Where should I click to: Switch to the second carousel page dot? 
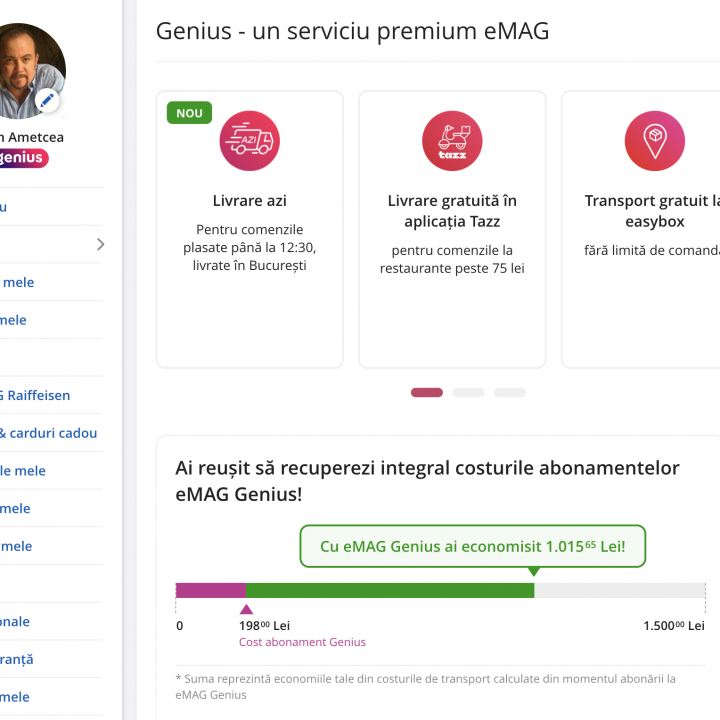(x=468, y=393)
